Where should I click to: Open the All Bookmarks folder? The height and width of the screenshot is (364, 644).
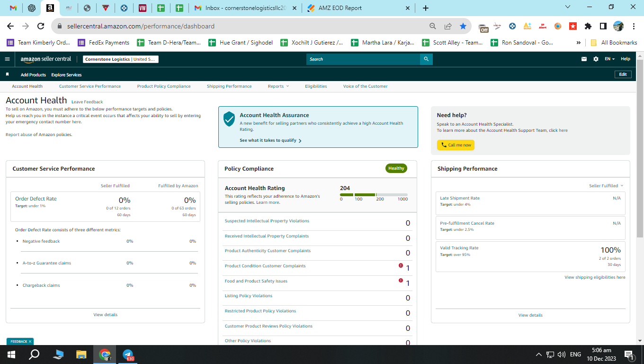[614, 42]
